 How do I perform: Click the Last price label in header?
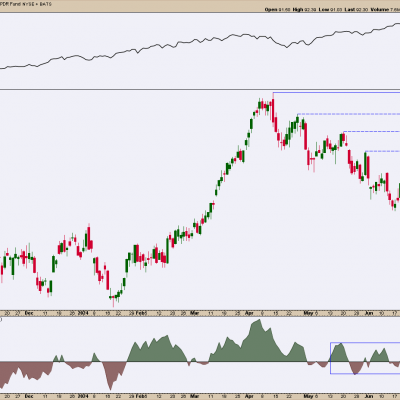tap(349, 9)
